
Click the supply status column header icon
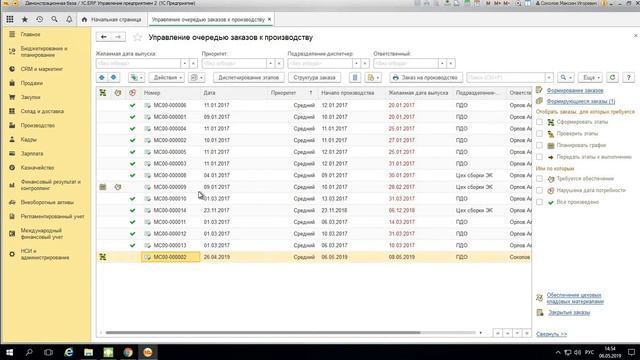[118, 93]
